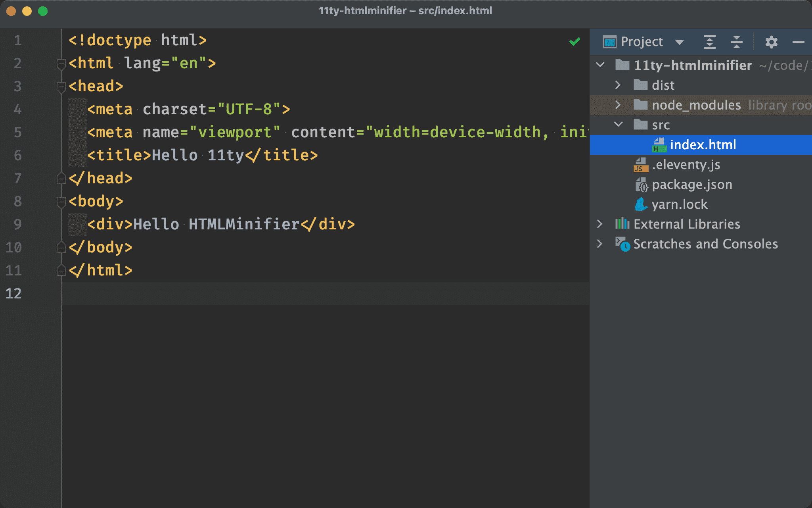Click the "UTF-8" charset value
812x508 pixels.
tap(249, 109)
